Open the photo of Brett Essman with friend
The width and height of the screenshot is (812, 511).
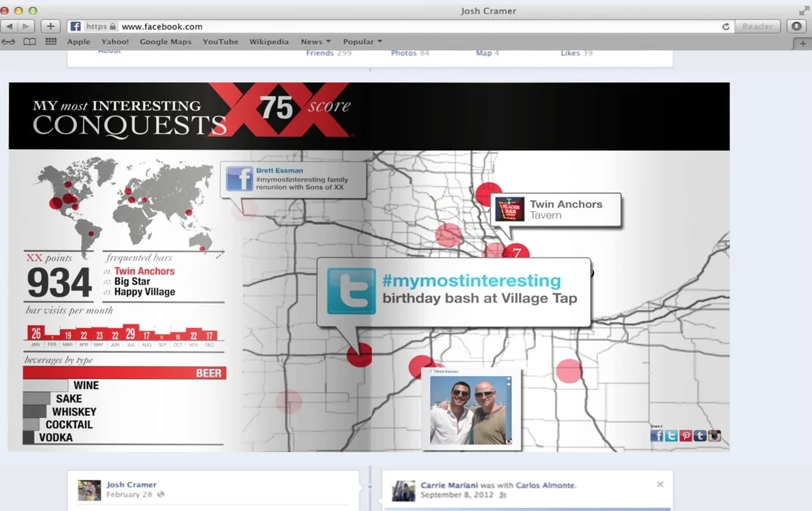click(x=470, y=410)
